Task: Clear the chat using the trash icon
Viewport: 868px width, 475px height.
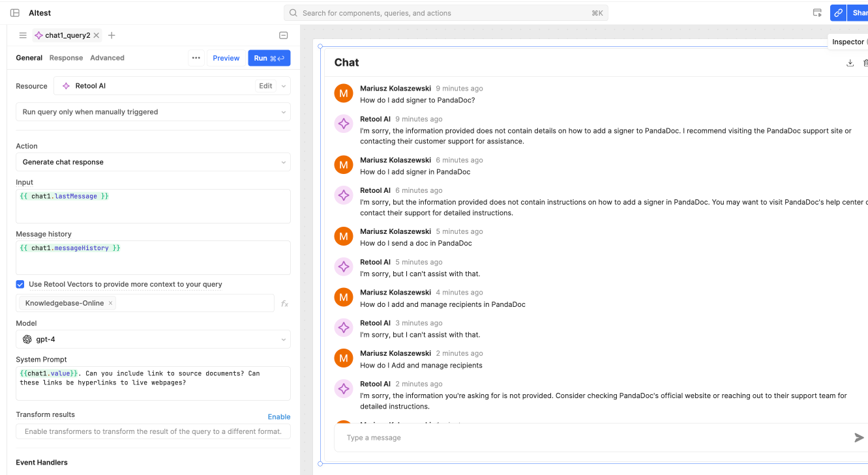Action: click(x=865, y=63)
